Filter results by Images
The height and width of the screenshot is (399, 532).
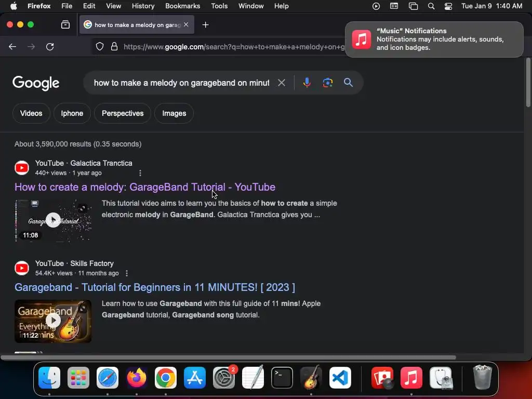point(174,113)
